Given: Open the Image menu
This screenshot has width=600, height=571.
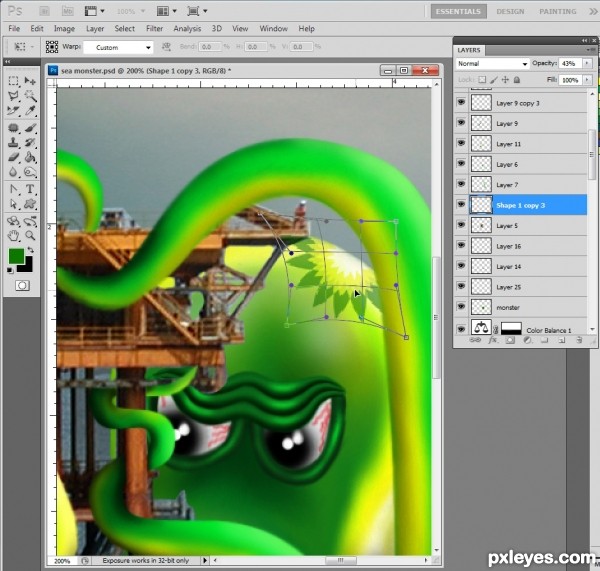Looking at the screenshot, I should (x=64, y=29).
